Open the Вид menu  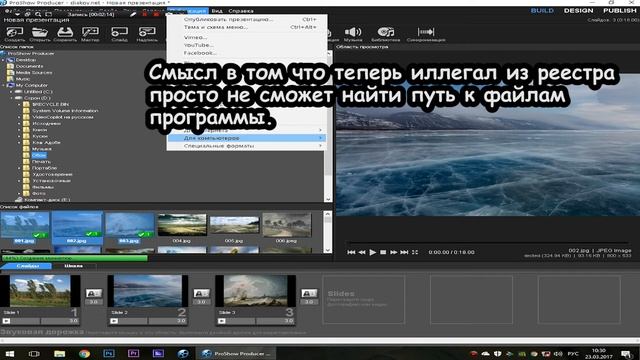pyautogui.click(x=217, y=11)
